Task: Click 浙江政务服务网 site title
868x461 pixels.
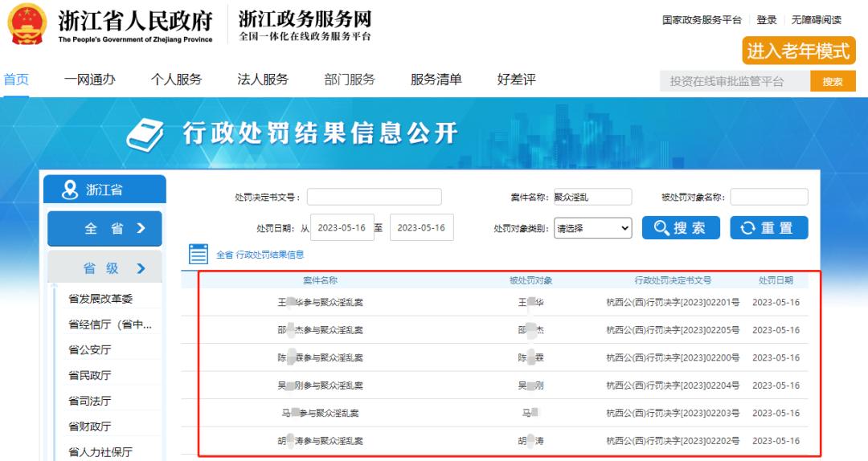Action: (305, 19)
